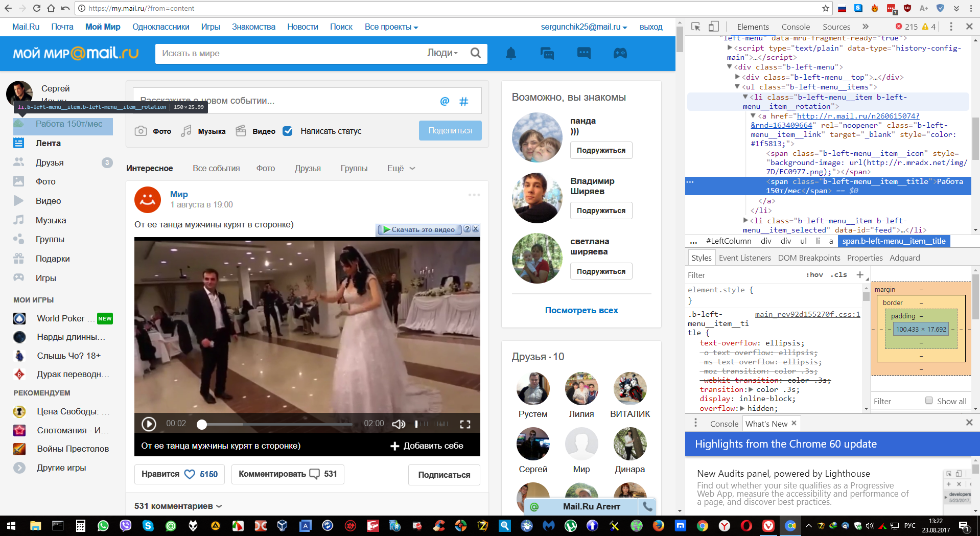Screen dimensions: 980x536
Task: Enable the Show all checkbox
Action: tap(929, 401)
